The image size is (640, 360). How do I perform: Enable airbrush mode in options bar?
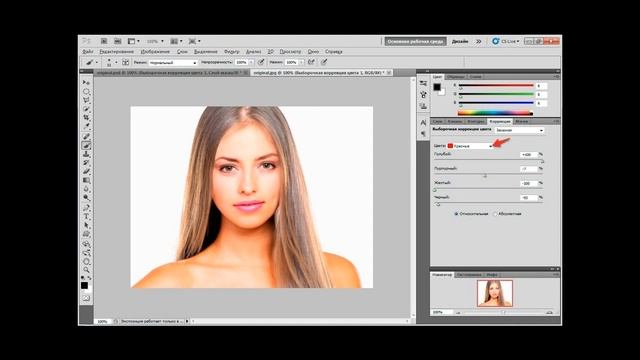[311, 62]
